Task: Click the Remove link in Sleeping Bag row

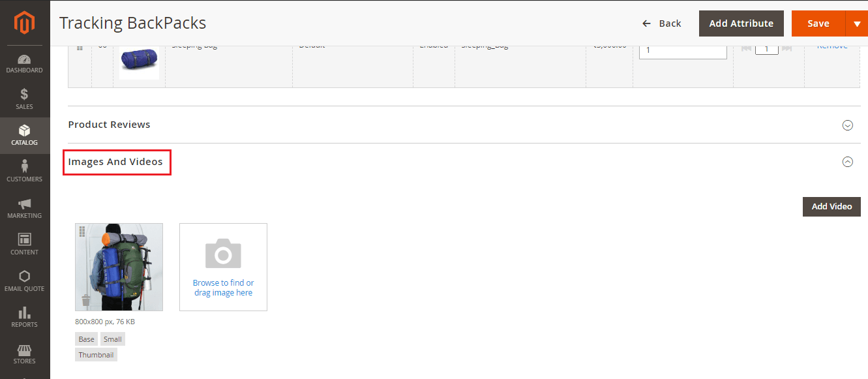Action: tap(832, 48)
